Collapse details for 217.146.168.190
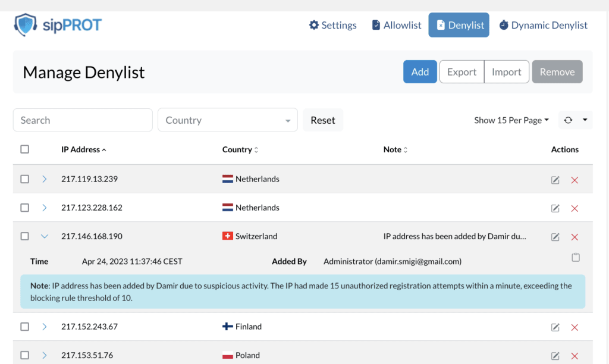Screen dimensions: 609x364 pyautogui.click(x=44, y=236)
